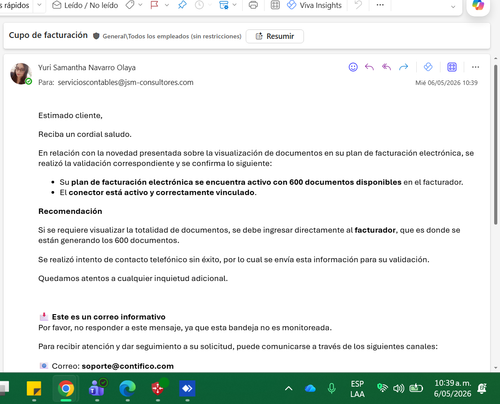Open the notifications bell icon
The height and width of the screenshot is (404, 500).
(x=482, y=388)
